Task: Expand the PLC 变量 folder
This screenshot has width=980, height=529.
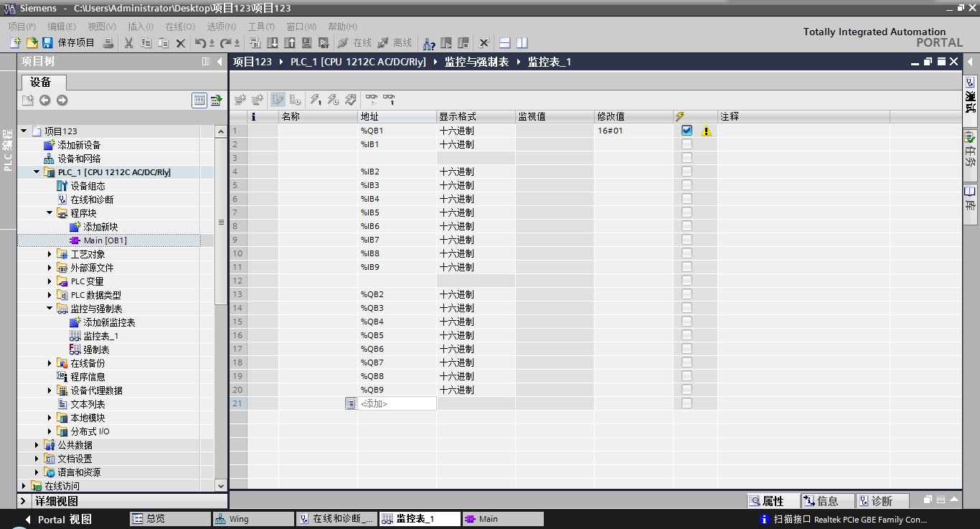Action: click(x=50, y=281)
